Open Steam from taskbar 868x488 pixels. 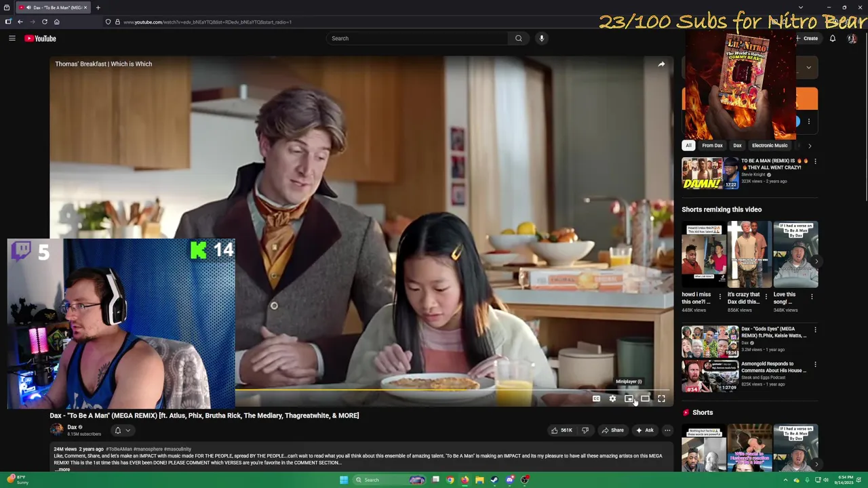(494, 480)
